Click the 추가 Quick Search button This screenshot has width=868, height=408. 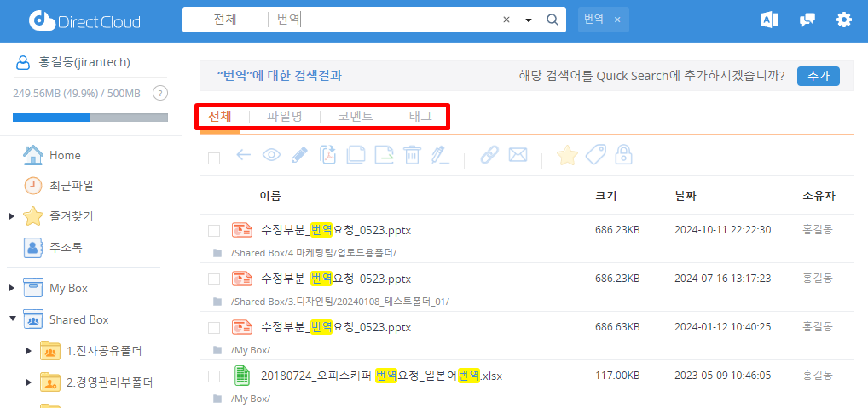(x=819, y=77)
